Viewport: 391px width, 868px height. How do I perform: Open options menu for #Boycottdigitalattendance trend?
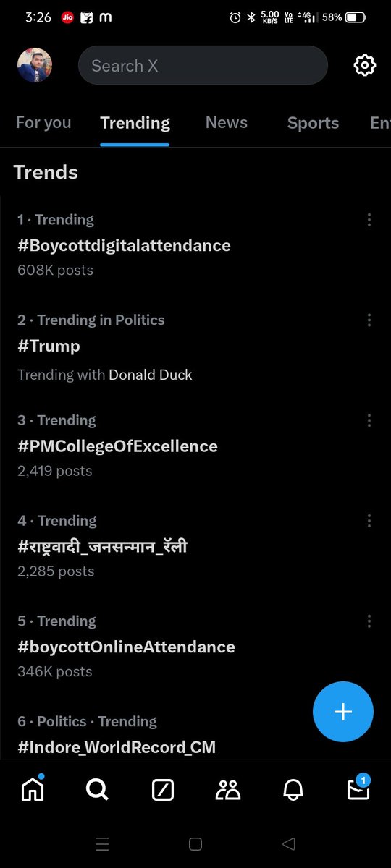369,220
